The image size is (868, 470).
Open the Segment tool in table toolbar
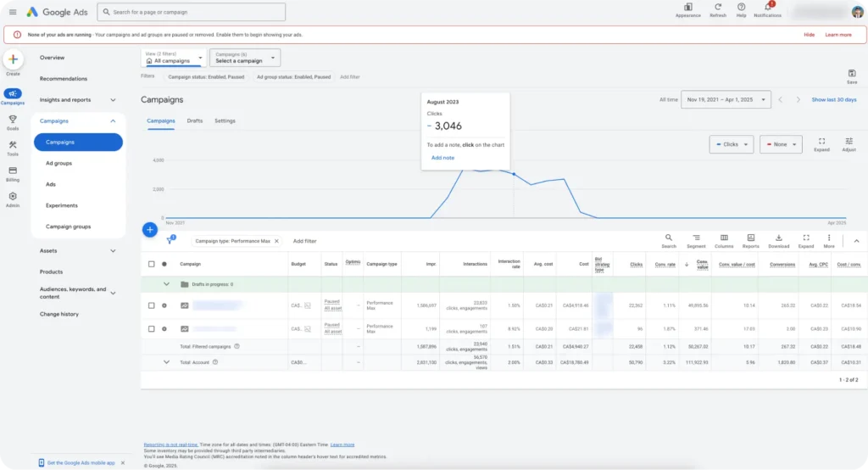coord(696,238)
